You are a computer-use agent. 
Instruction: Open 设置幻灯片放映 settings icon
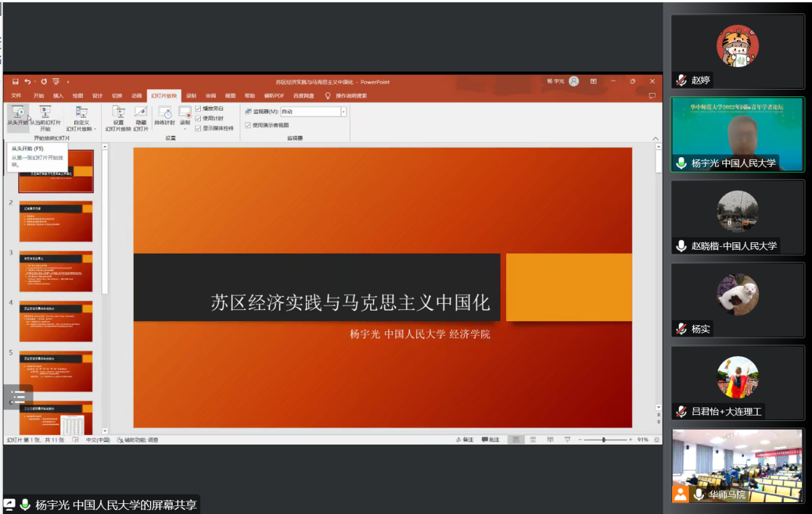(x=118, y=112)
